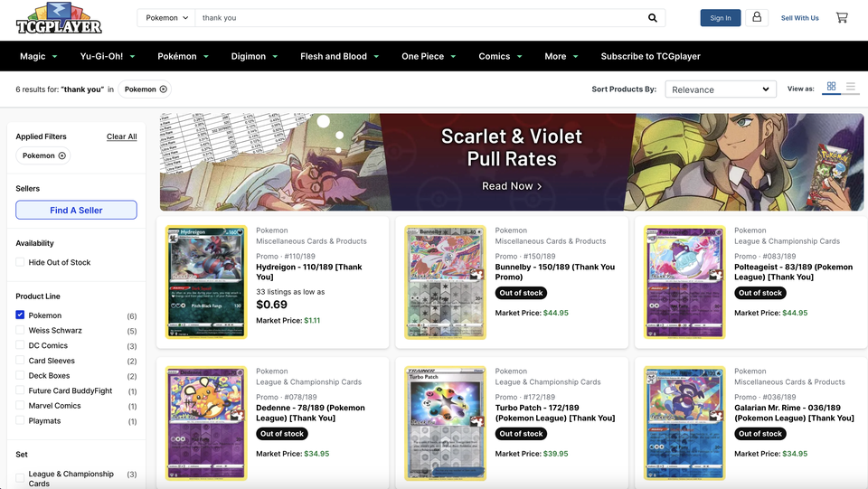Expand the More menu

561,56
